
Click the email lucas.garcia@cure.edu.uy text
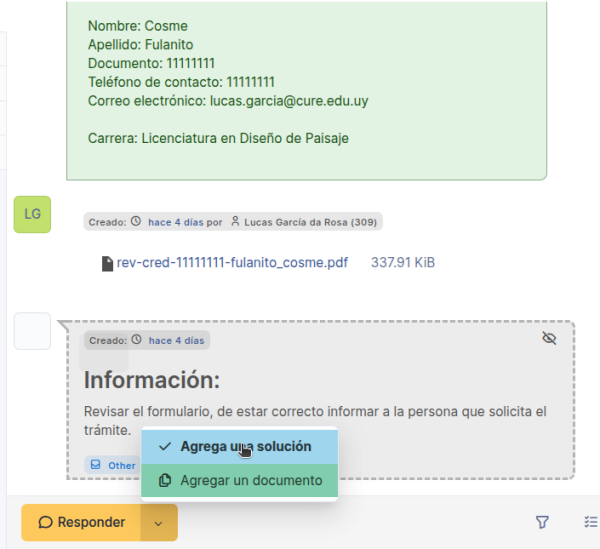(289, 101)
